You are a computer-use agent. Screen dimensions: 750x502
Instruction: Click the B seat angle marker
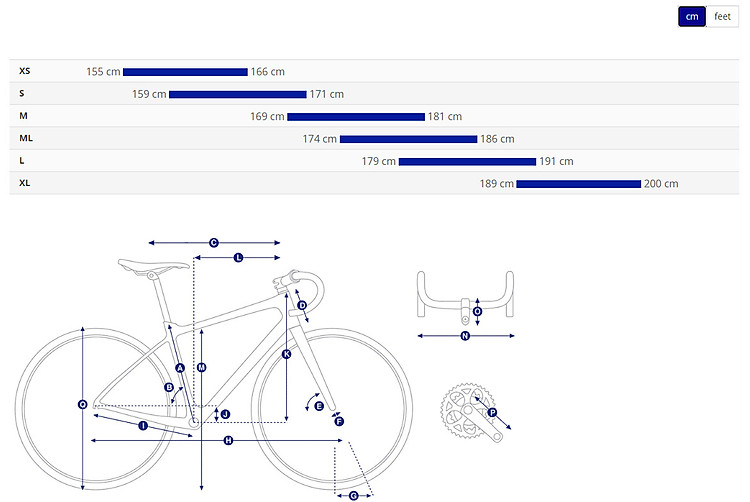coord(169,387)
